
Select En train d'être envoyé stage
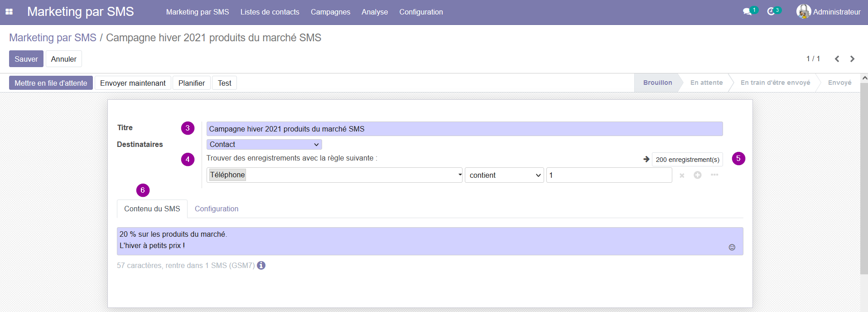coord(775,83)
